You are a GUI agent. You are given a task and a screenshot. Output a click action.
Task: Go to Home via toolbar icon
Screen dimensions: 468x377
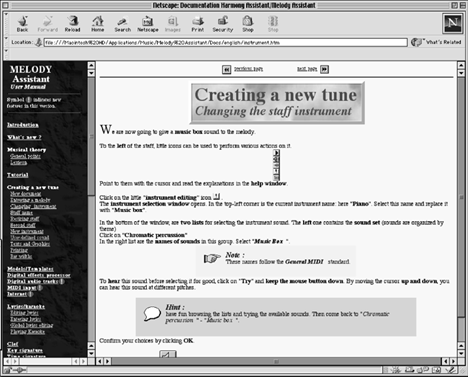pos(98,24)
